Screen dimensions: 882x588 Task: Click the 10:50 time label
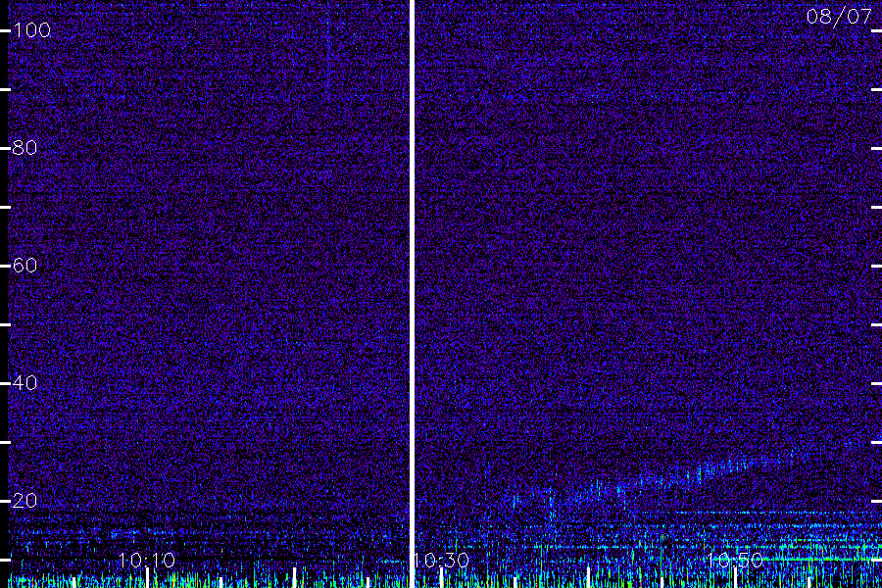coord(735,560)
